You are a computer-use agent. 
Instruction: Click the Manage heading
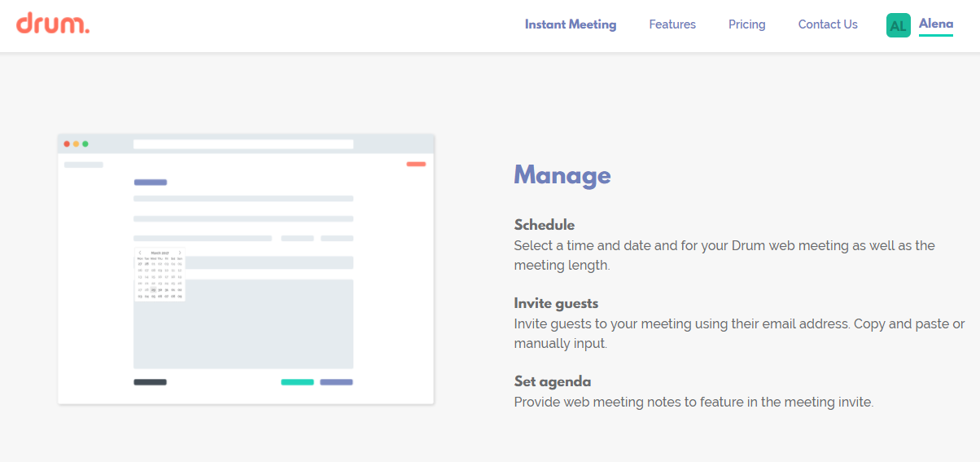(562, 175)
